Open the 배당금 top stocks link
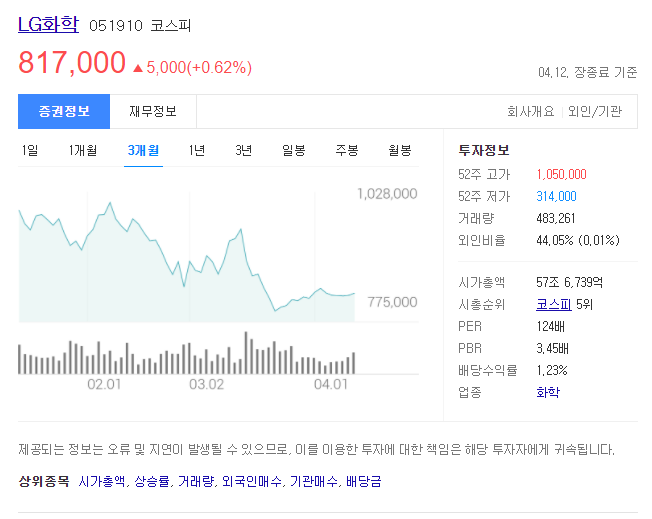The height and width of the screenshot is (519, 652). (363, 481)
